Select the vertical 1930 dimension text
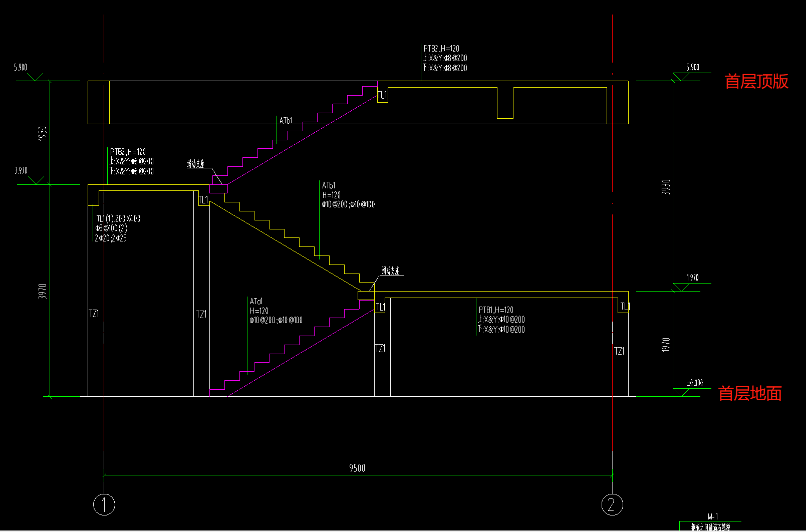 [x=43, y=133]
